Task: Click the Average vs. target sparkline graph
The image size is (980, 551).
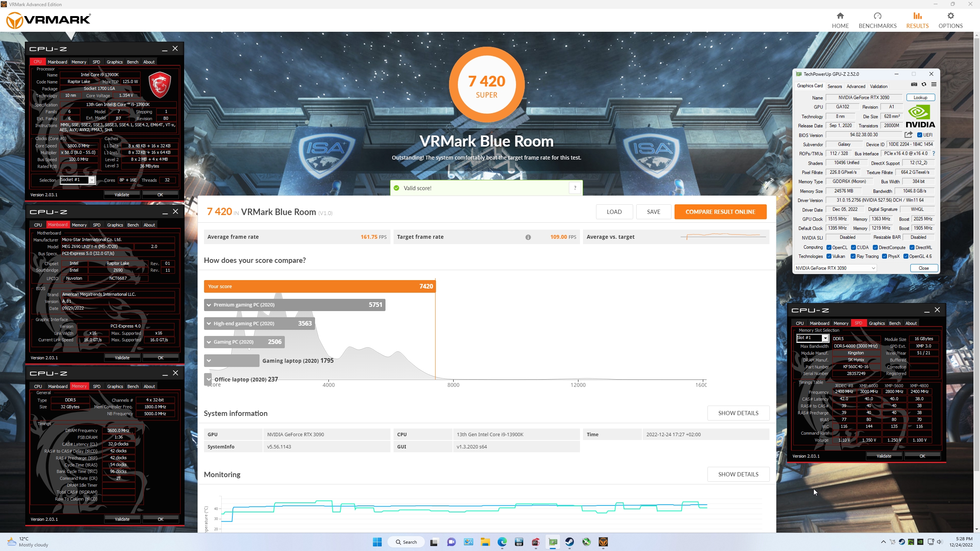Action: click(722, 236)
